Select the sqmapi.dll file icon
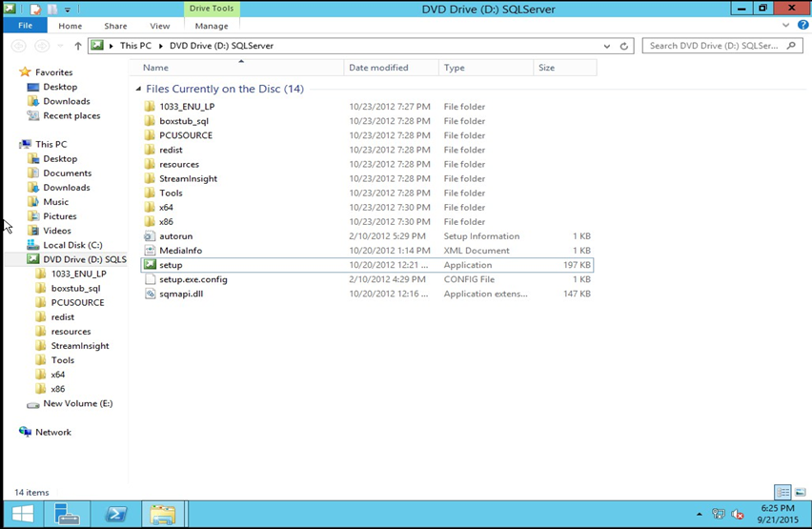Image resolution: width=812 pixels, height=529 pixels. 150,294
